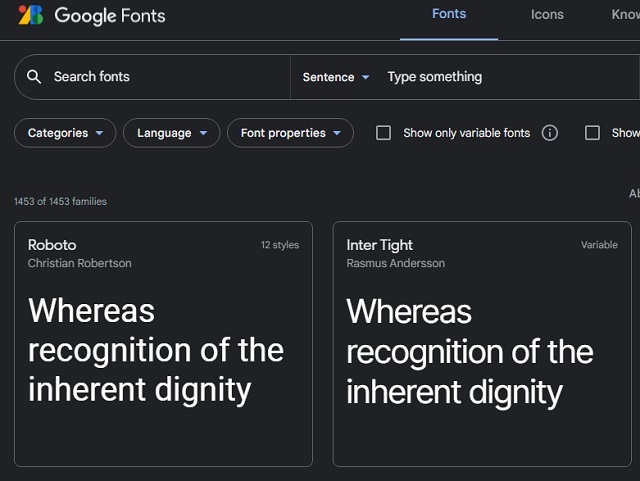Click Roboto's sample preview text

(156, 350)
